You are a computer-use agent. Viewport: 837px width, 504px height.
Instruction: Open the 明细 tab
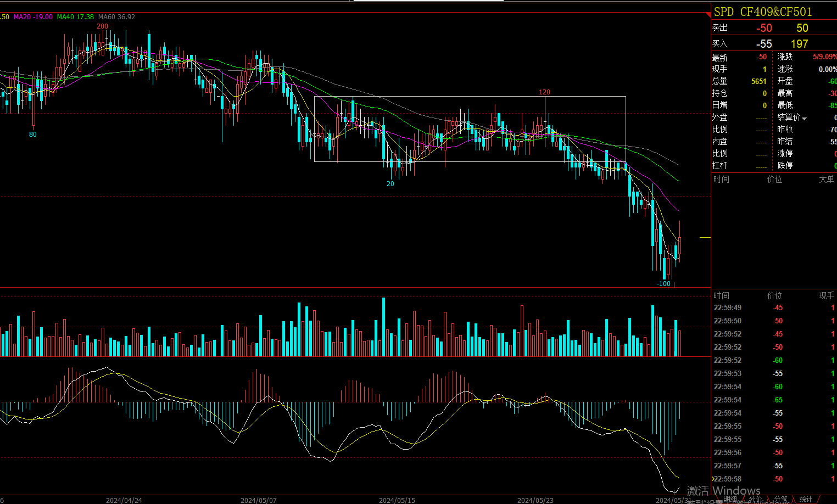pyautogui.click(x=730, y=499)
